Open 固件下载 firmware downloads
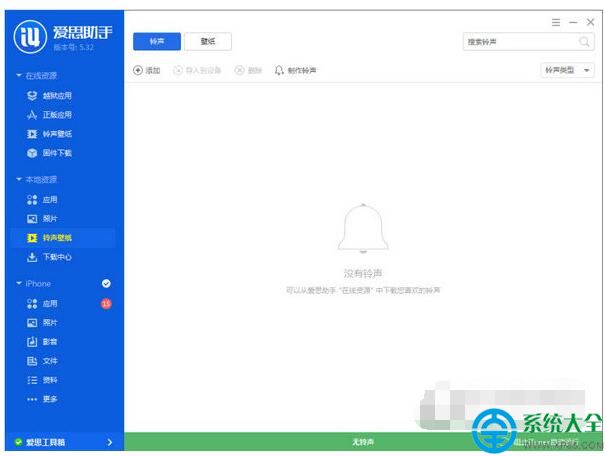The height and width of the screenshot is (456, 606). click(x=49, y=153)
